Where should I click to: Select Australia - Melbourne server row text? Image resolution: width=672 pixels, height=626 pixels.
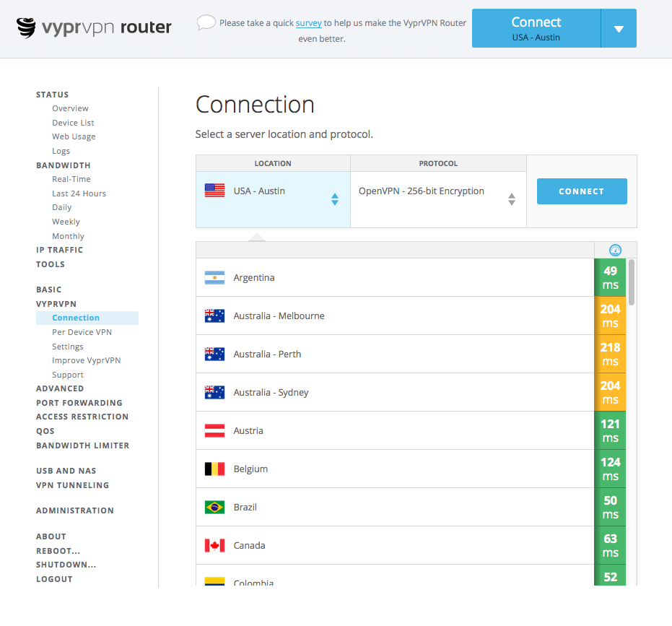pos(279,316)
